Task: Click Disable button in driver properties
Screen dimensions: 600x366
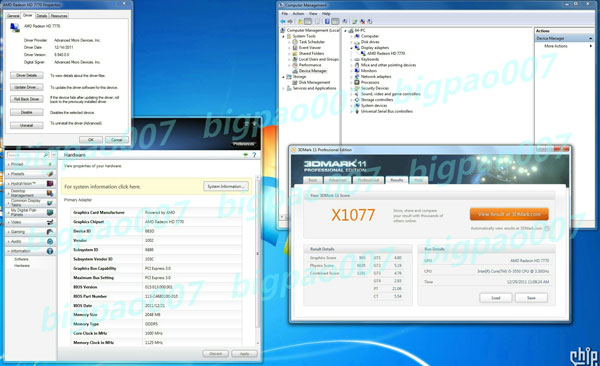Action: [26, 113]
